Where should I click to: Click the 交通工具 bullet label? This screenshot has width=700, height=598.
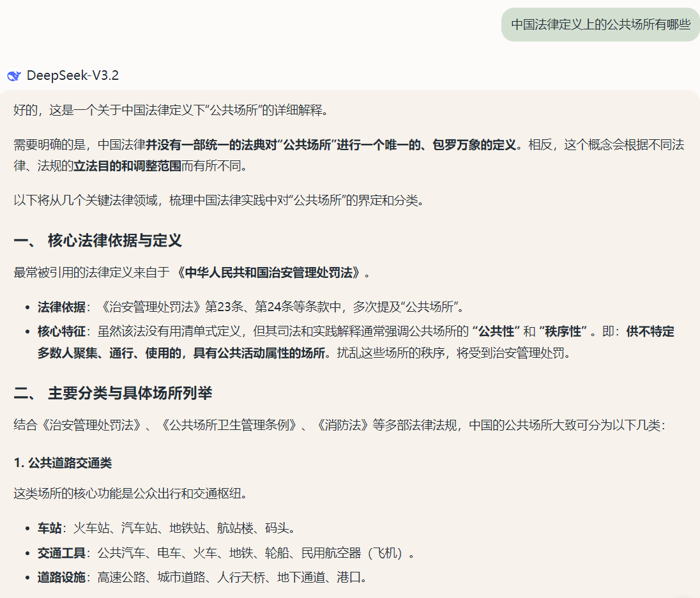click(61, 553)
